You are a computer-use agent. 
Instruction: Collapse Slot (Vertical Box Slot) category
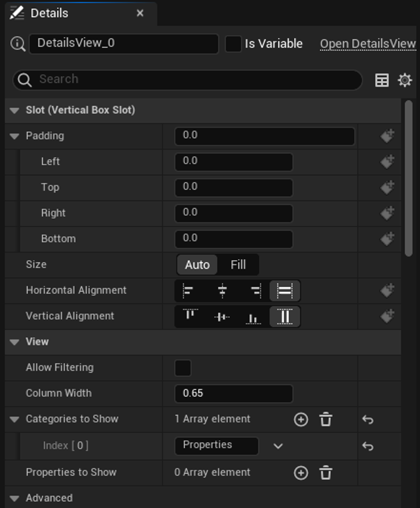coord(14,111)
